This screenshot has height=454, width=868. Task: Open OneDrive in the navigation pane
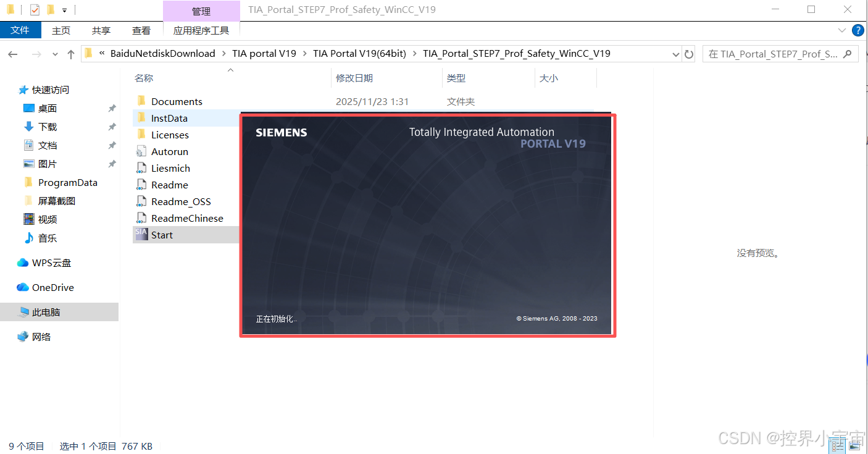pyautogui.click(x=52, y=287)
